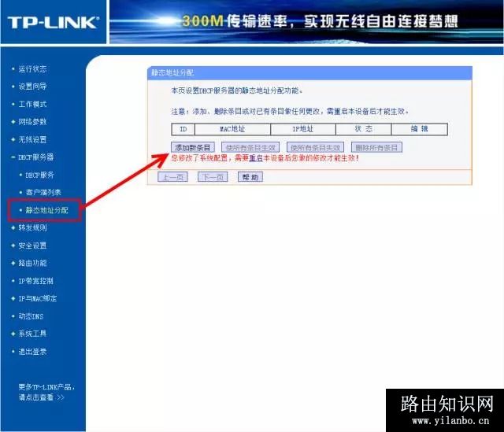
Task: Open DHCP服务 submenu item
Action: (39, 175)
